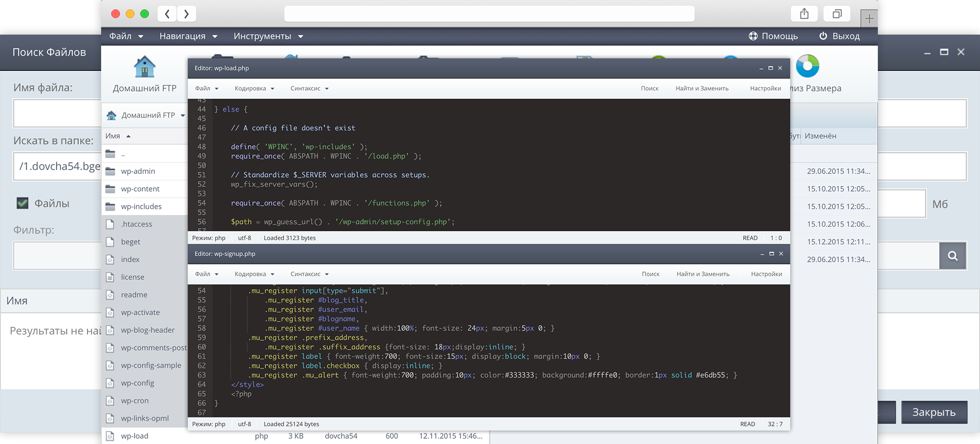Select the wp-activate file icon

pyautogui.click(x=110, y=312)
